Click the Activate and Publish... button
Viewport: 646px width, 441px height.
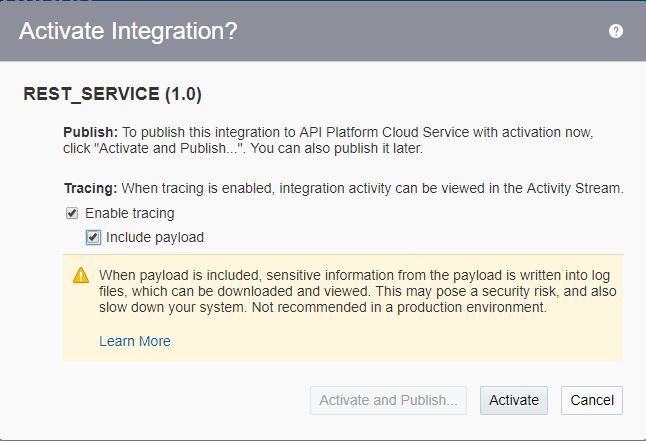(x=388, y=400)
